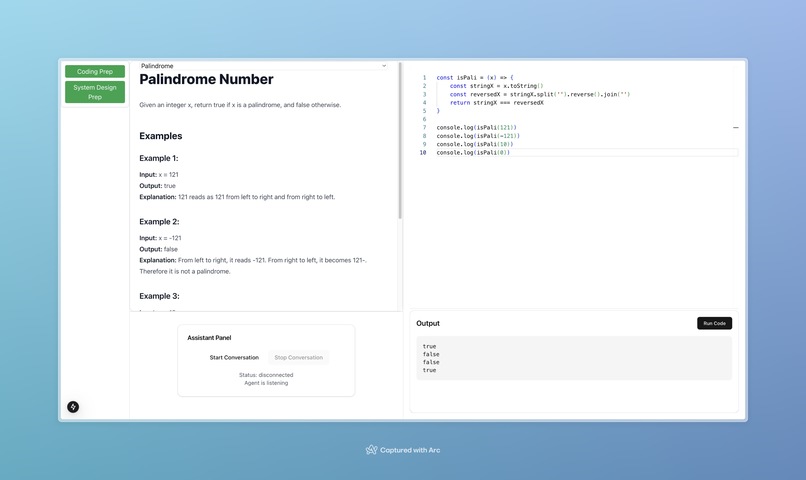Expand the Palindrome problem dropdown
This screenshot has width=806, height=480.
263,66
